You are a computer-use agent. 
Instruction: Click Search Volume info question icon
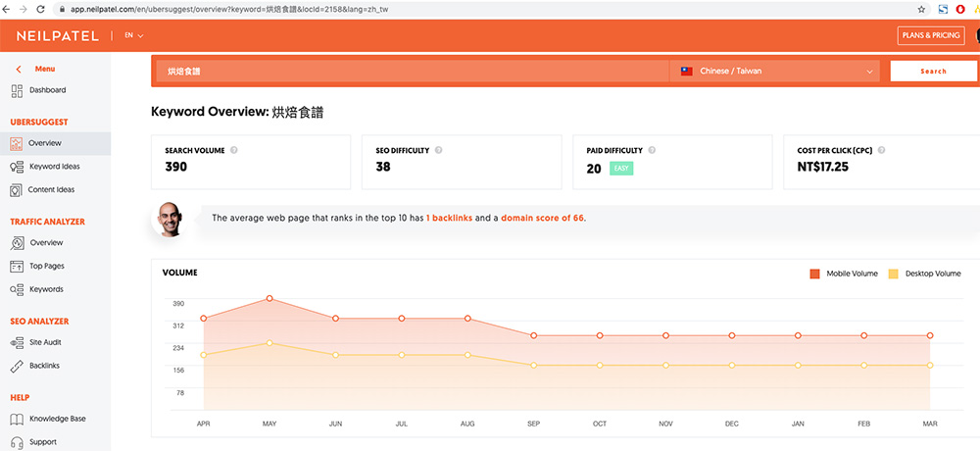tap(234, 150)
